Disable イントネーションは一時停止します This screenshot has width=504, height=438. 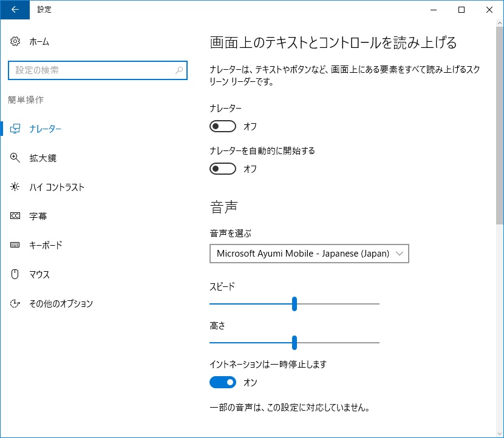(x=223, y=382)
